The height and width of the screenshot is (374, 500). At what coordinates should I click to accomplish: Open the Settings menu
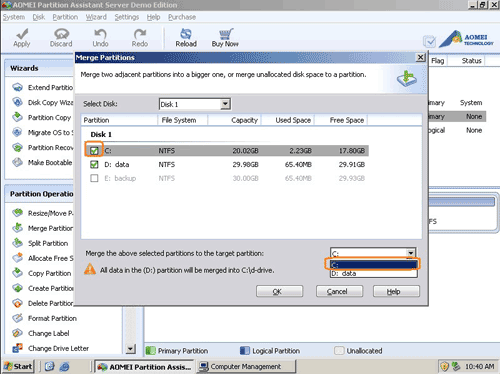(x=127, y=17)
